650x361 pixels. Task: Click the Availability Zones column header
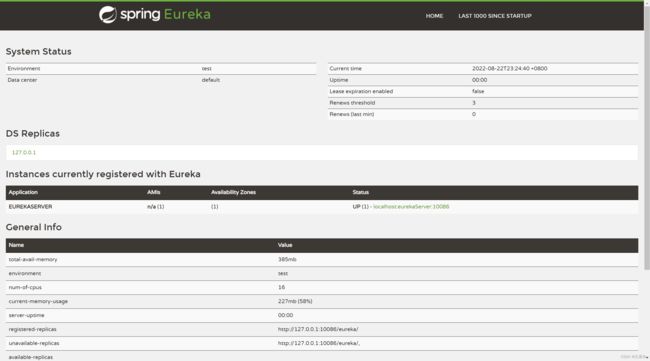[233, 192]
